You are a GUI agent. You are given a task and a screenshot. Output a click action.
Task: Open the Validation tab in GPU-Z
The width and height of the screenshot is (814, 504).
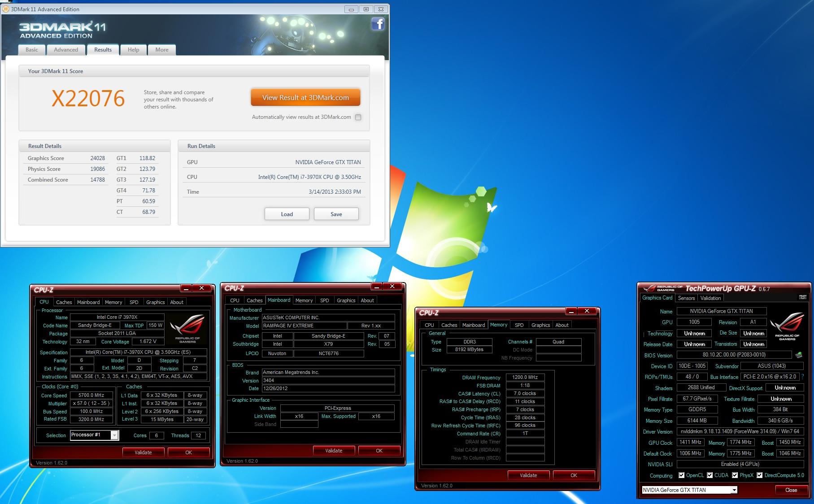click(710, 298)
